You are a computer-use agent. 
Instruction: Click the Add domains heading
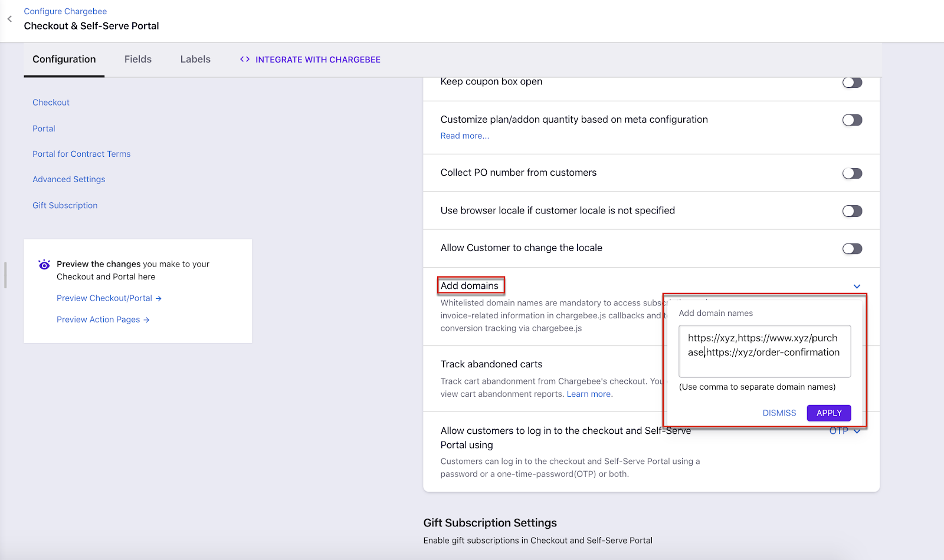[470, 286]
